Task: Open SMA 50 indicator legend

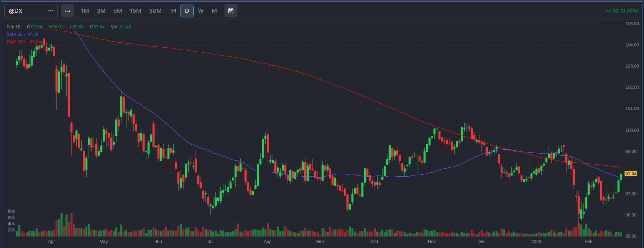Action: [x=22, y=34]
